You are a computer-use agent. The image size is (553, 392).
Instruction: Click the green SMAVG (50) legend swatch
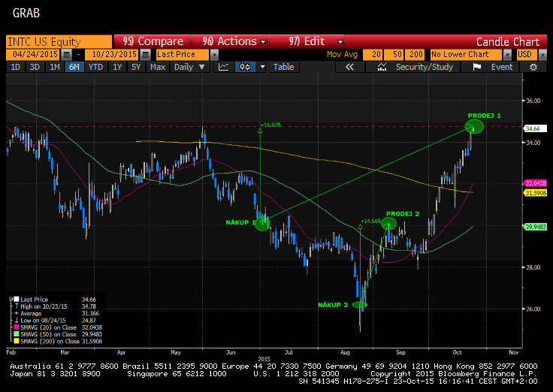coord(17,334)
